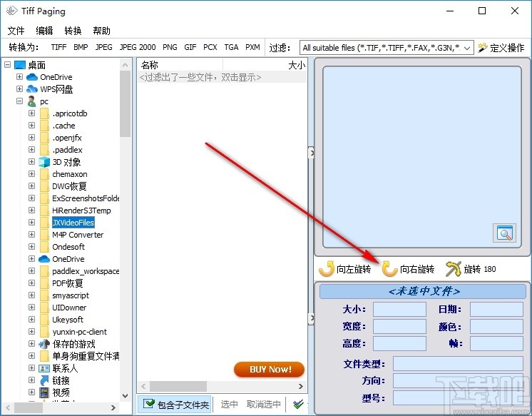Select OneDrive folder under pc

tap(68, 259)
